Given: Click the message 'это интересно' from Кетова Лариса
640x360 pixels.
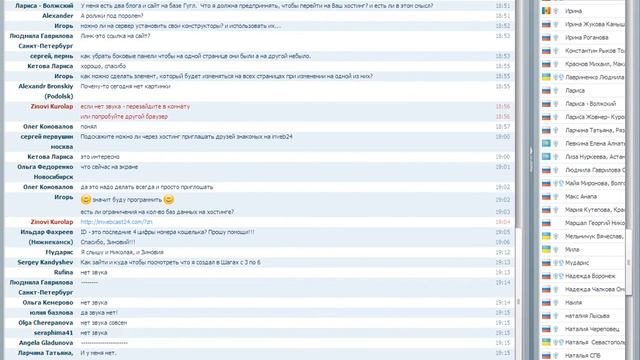Looking at the screenshot, I should (100, 157).
